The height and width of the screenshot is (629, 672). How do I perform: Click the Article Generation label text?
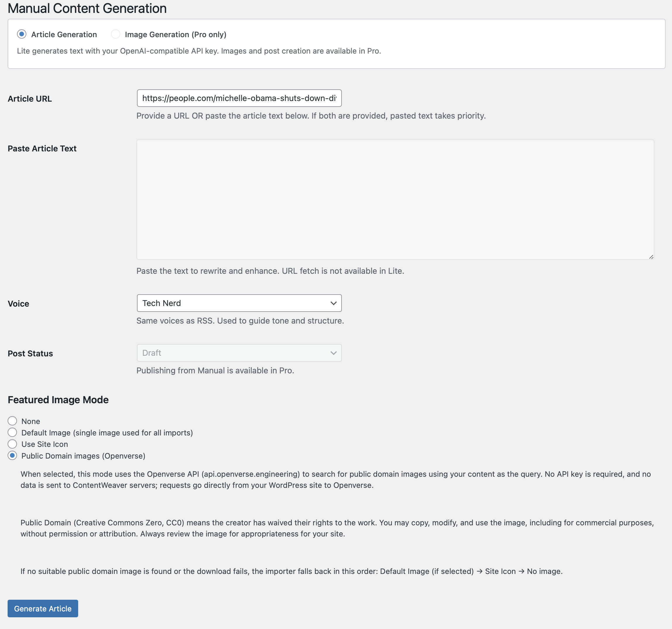64,35
